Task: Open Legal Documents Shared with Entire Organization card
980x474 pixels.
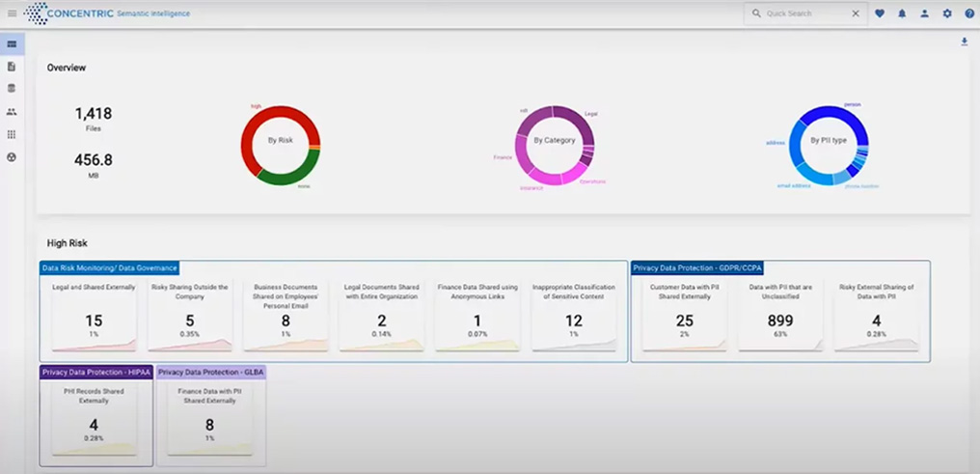Action: click(x=382, y=315)
